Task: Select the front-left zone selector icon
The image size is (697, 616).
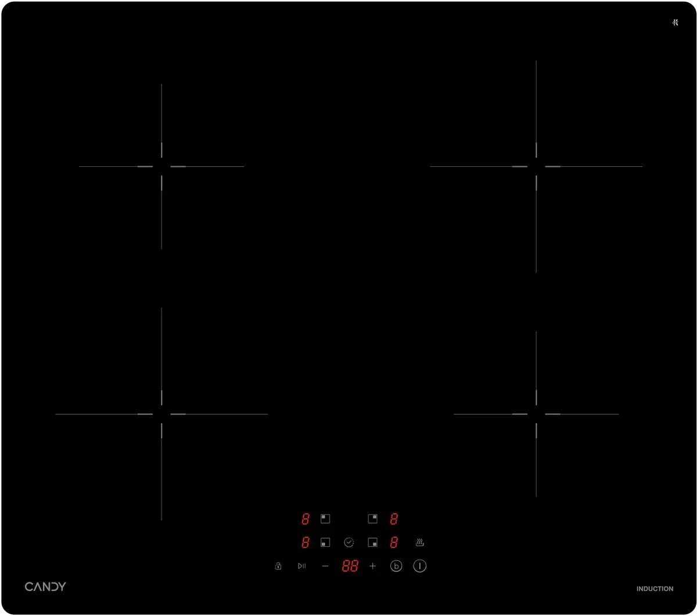Action: click(x=325, y=543)
